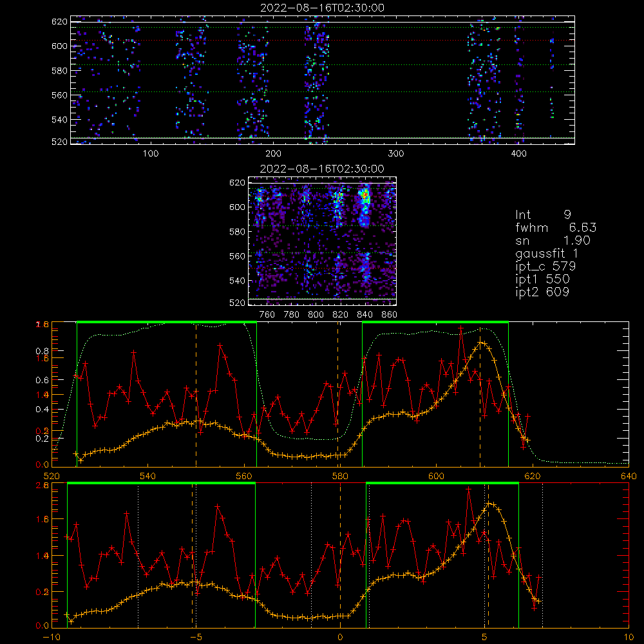The width and height of the screenshot is (644, 644).
Task: Click white y-axis label 0.4 of third plot
Action: coord(43,410)
